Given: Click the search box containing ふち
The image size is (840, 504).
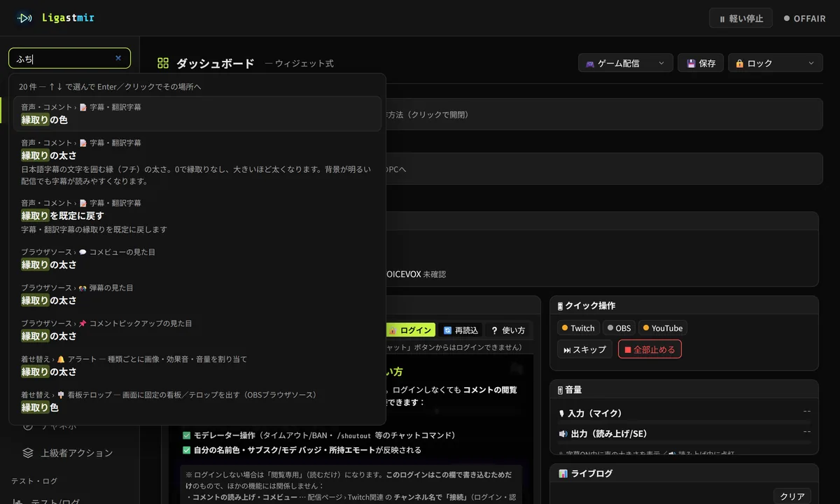Looking at the screenshot, I should coord(69,58).
